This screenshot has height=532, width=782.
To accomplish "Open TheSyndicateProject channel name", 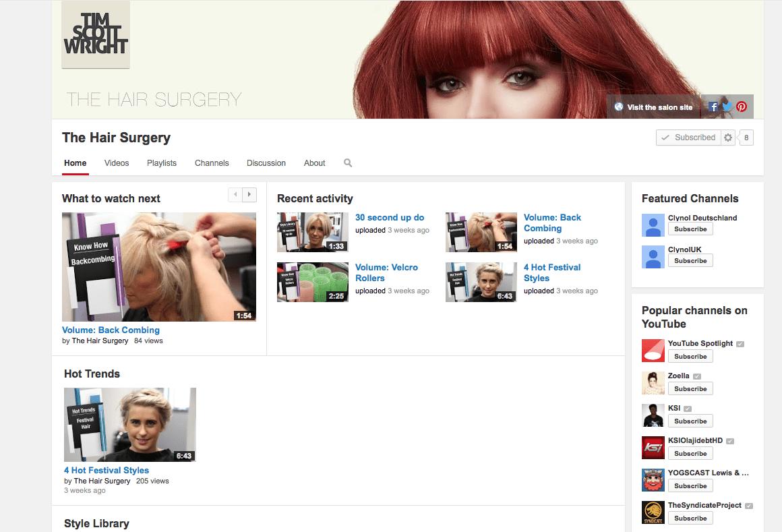I will click(x=704, y=506).
